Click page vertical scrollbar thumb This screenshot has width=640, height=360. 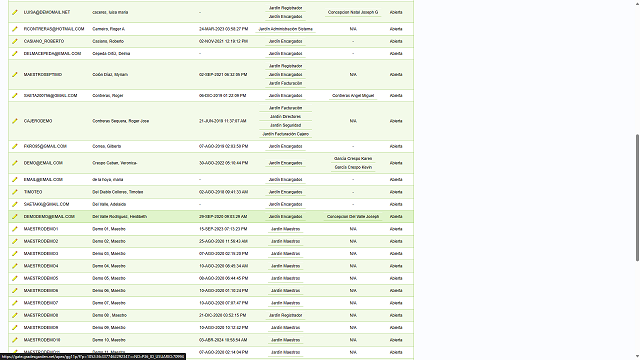(x=637, y=198)
